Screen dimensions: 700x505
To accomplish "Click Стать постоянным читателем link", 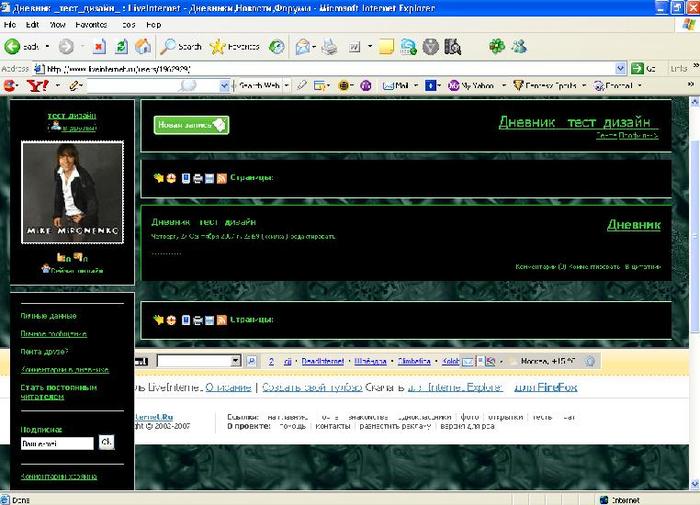I will coord(59,392).
